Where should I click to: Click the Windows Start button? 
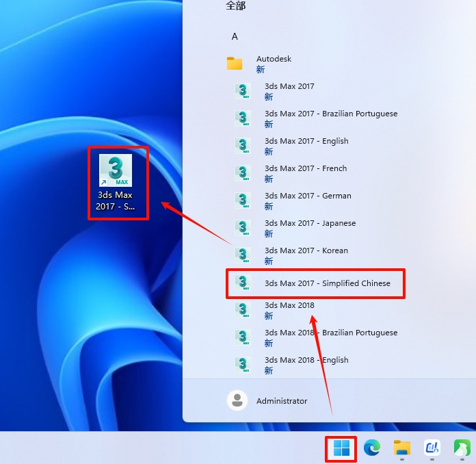pyautogui.click(x=341, y=448)
